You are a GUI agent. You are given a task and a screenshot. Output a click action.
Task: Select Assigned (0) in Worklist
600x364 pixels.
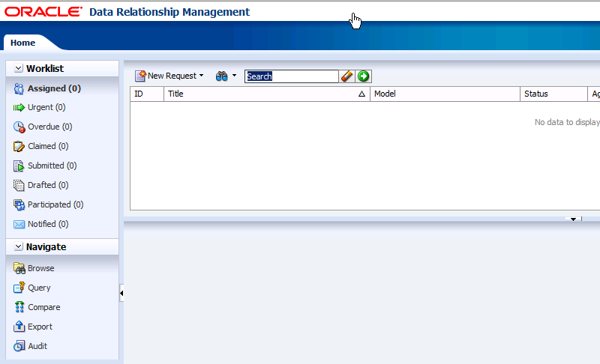point(54,88)
